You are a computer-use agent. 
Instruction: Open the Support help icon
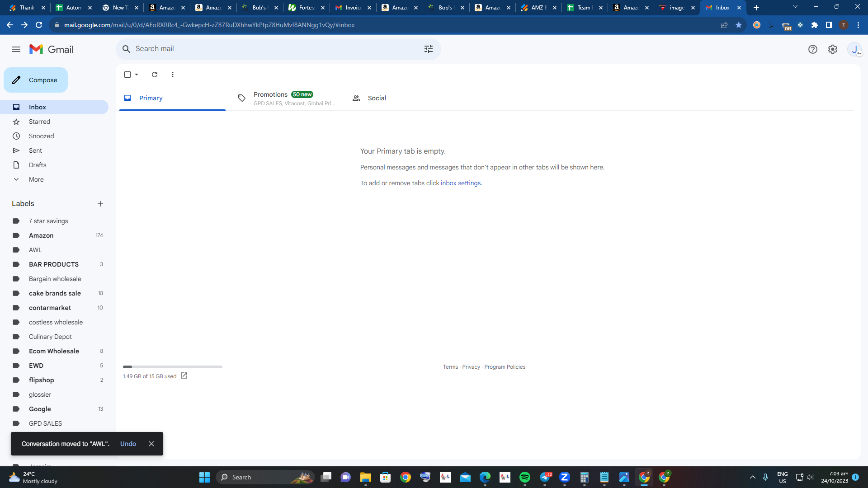(x=813, y=49)
